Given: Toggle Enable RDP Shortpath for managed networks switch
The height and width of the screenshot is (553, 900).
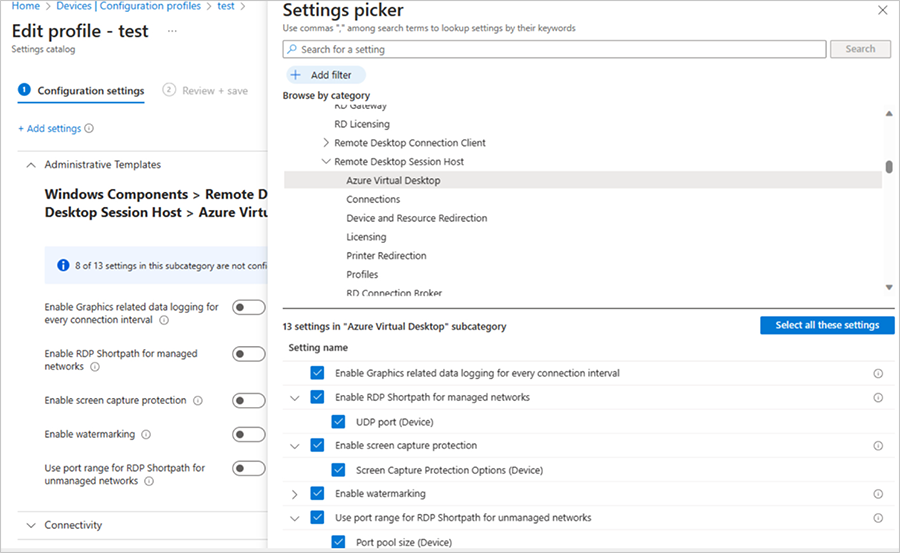Looking at the screenshot, I should (249, 354).
